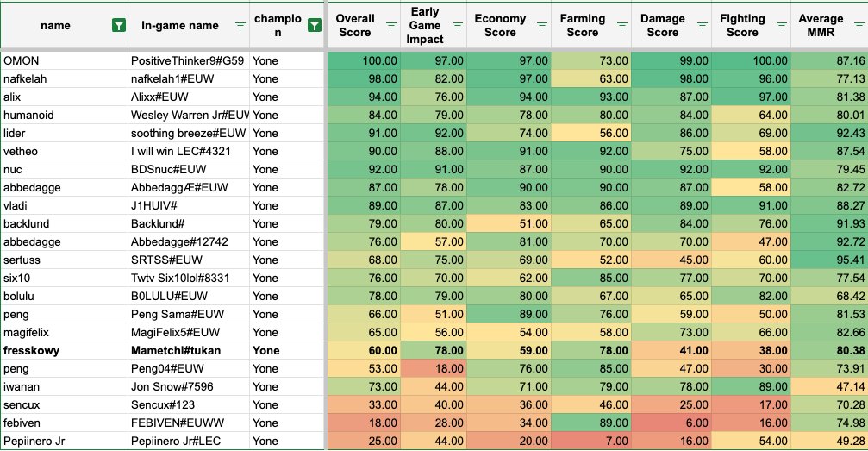Select vetheo's Damage Score 75.00

(x=671, y=151)
